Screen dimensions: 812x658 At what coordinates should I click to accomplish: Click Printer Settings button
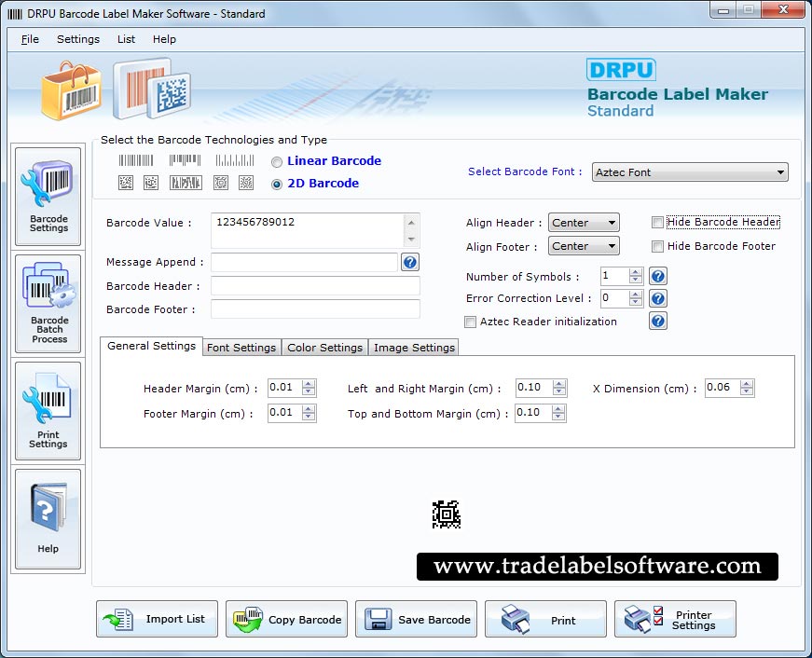[x=675, y=619]
